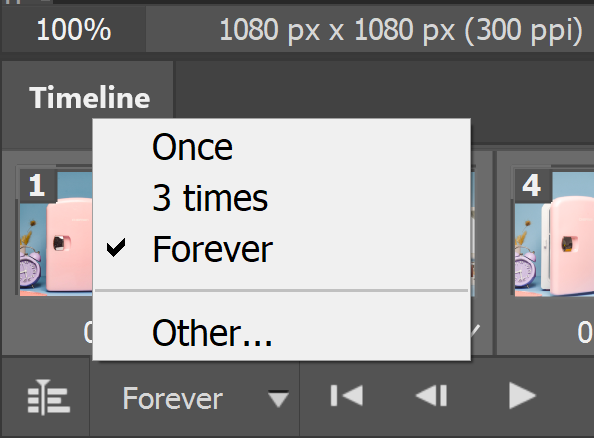This screenshot has width=594, height=438.
Task: Select the frame 4 thumbnail
Action: (553, 231)
